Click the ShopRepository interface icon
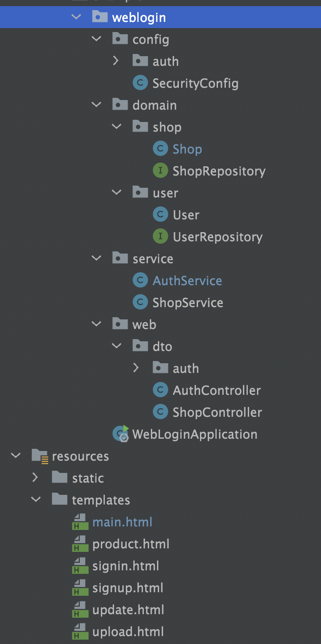Image resolution: width=321 pixels, height=644 pixels. [160, 171]
